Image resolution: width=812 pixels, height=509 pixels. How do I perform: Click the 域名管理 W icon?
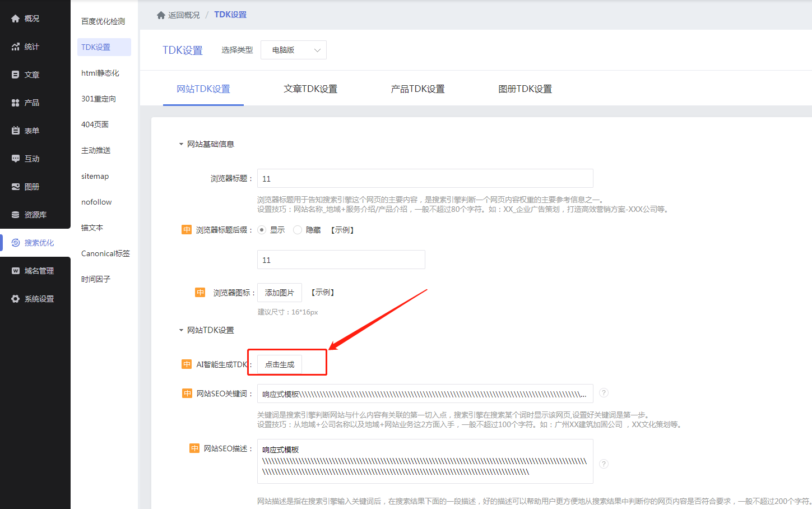[x=16, y=271]
